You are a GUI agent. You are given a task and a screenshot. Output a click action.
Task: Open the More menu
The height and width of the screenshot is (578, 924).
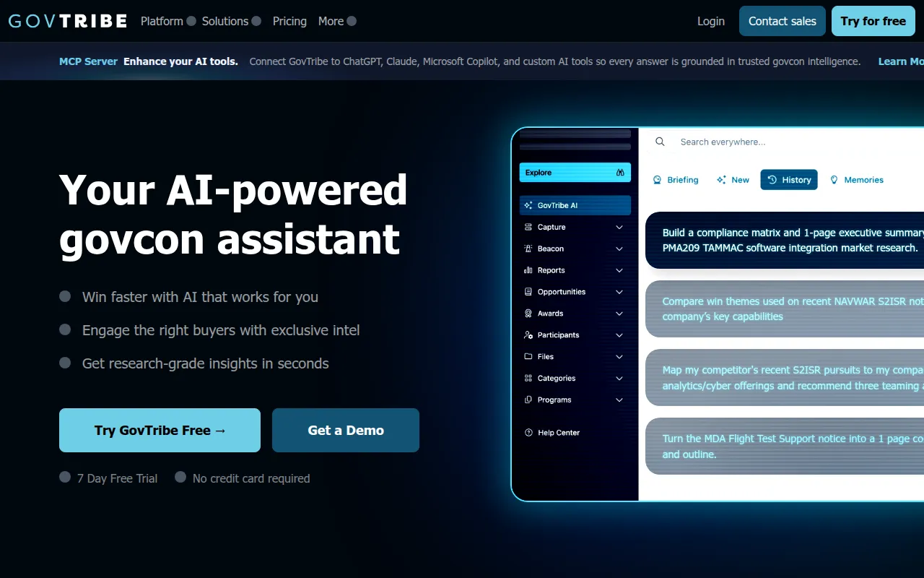337,21
